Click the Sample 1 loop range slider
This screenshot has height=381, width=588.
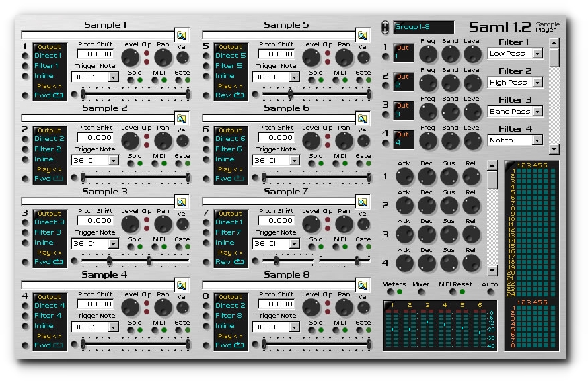136,95
